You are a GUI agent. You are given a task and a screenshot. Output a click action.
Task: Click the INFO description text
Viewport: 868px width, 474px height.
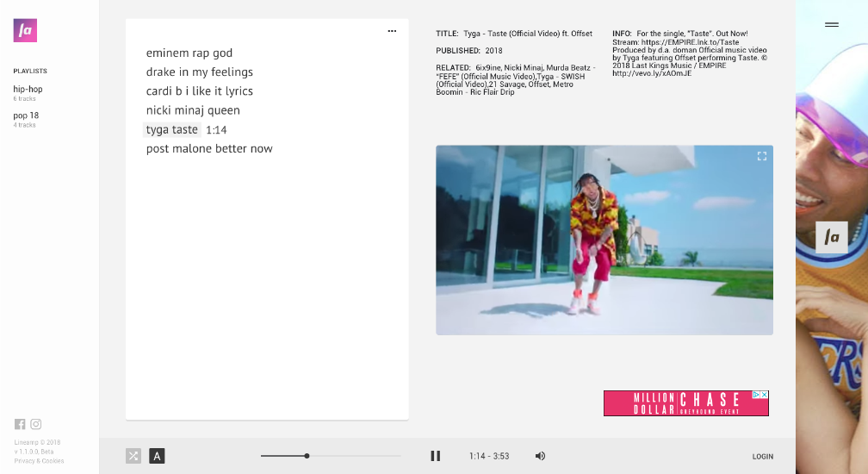pyautogui.click(x=690, y=53)
